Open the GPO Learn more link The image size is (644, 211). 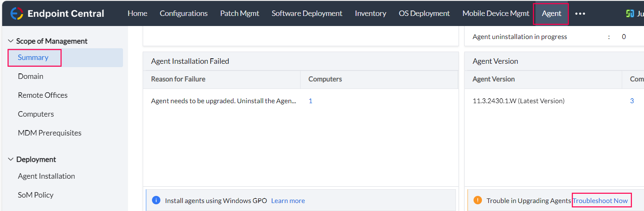pyautogui.click(x=288, y=201)
